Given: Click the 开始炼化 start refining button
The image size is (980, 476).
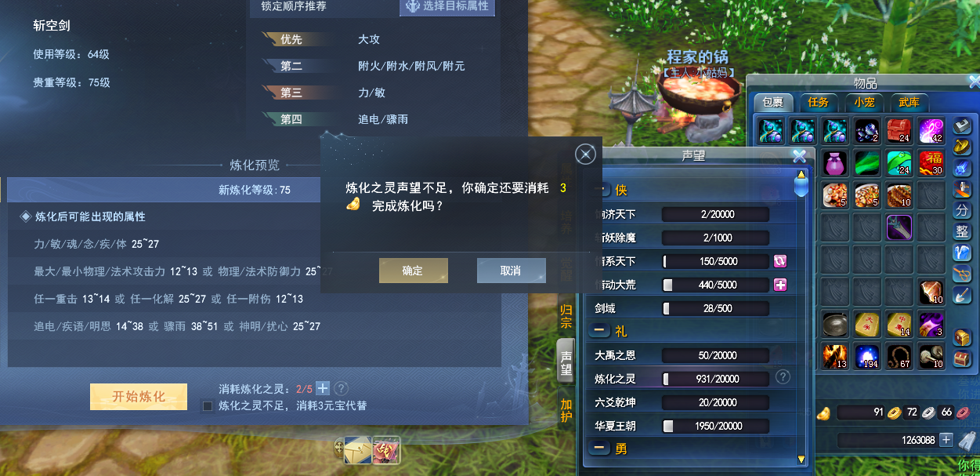Looking at the screenshot, I should pos(139,397).
